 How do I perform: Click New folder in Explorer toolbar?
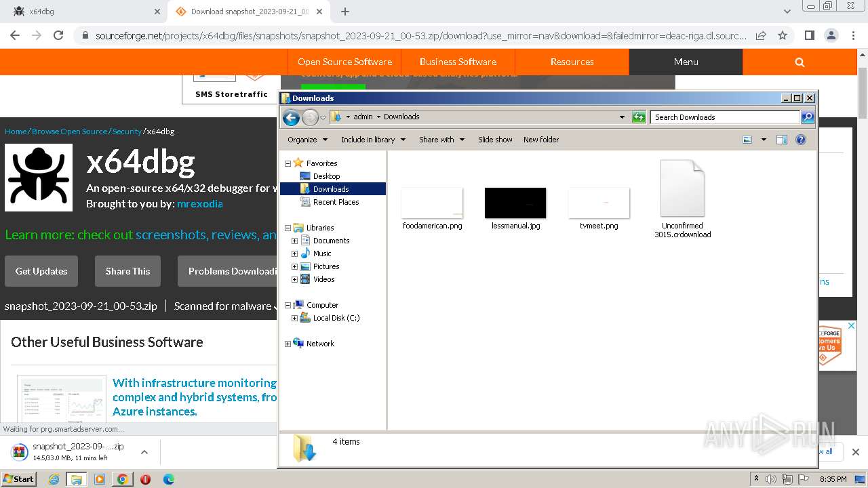[x=541, y=140]
